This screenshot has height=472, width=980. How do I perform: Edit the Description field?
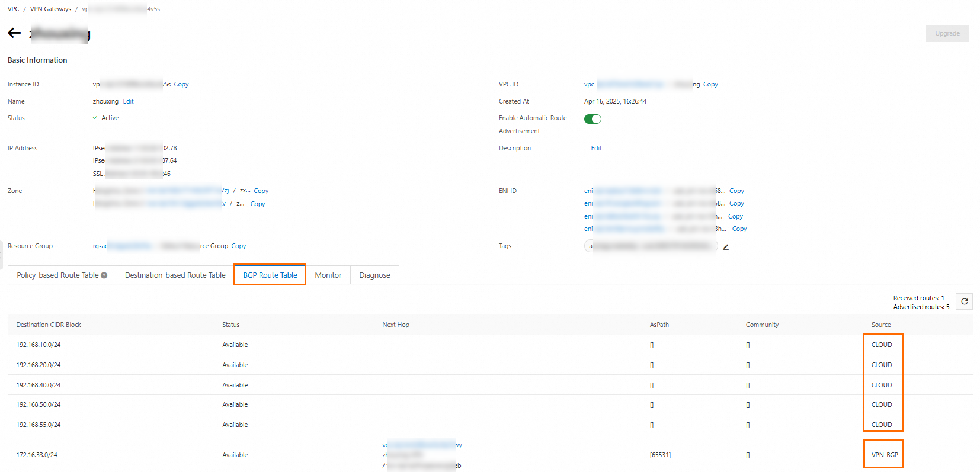click(596, 148)
